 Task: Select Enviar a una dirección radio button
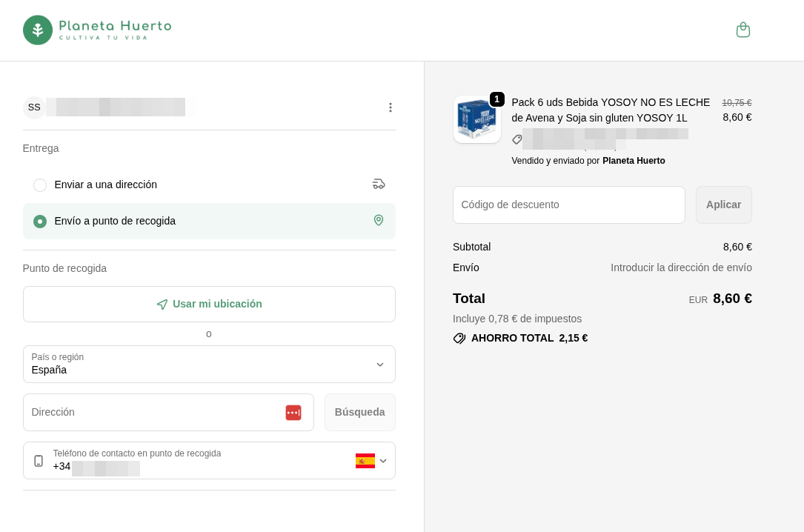40,185
